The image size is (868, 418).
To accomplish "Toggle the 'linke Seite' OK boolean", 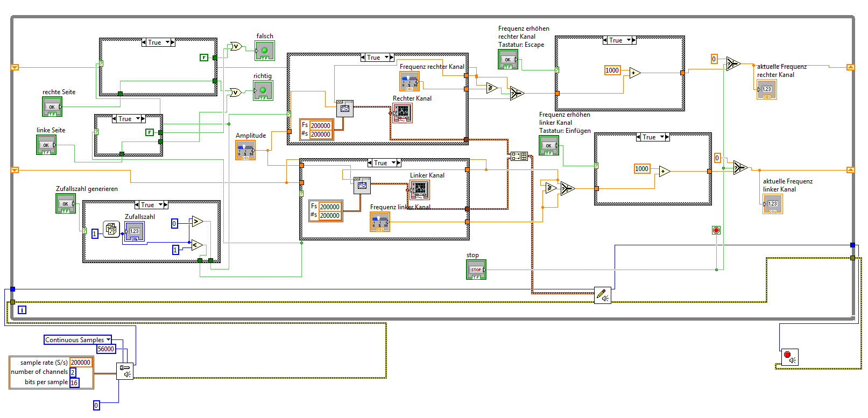I will click(46, 145).
